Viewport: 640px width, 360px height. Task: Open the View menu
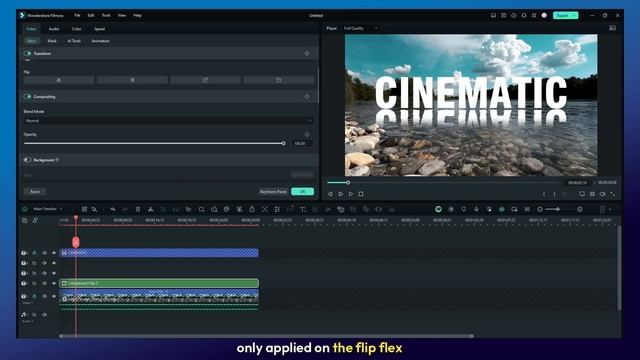point(122,16)
